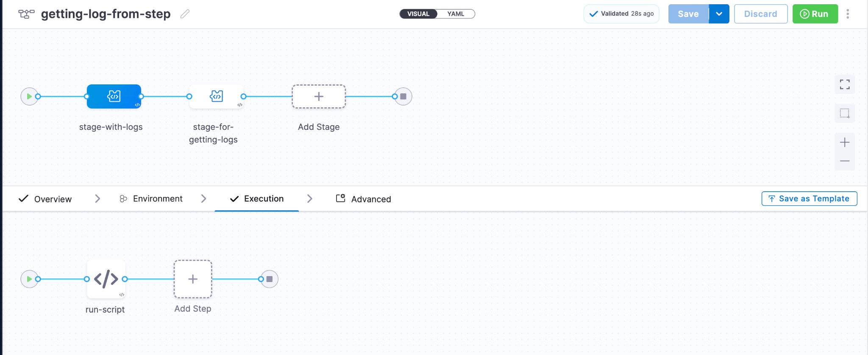The height and width of the screenshot is (355, 868).
Task: Zoom out on the pipeline canvas
Action: (x=845, y=161)
